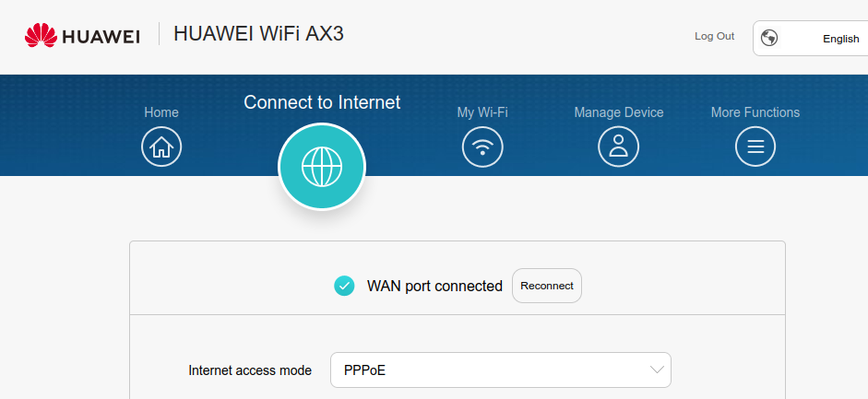Viewport: 868px width, 399px height.
Task: Open the More Functions hamburger icon
Action: click(x=755, y=147)
